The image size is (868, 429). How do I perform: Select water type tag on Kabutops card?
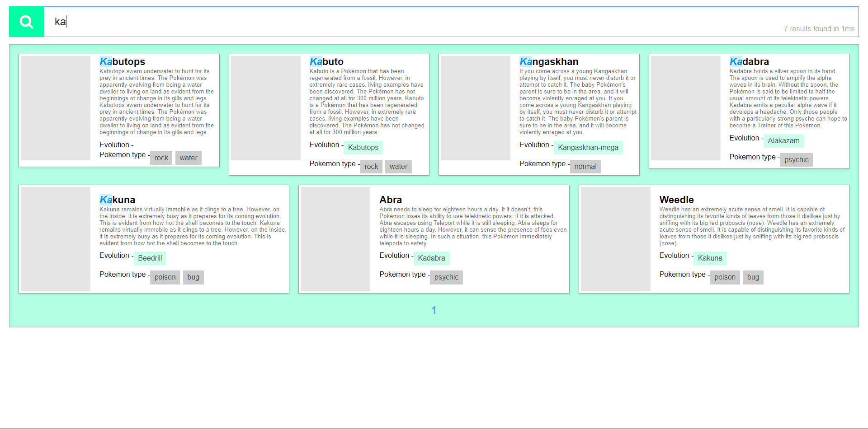click(189, 158)
